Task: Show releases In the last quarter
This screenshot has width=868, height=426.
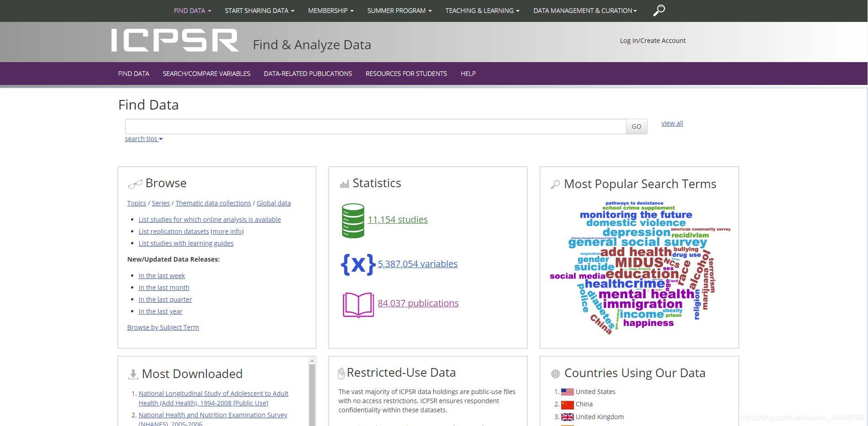Action: (x=165, y=300)
